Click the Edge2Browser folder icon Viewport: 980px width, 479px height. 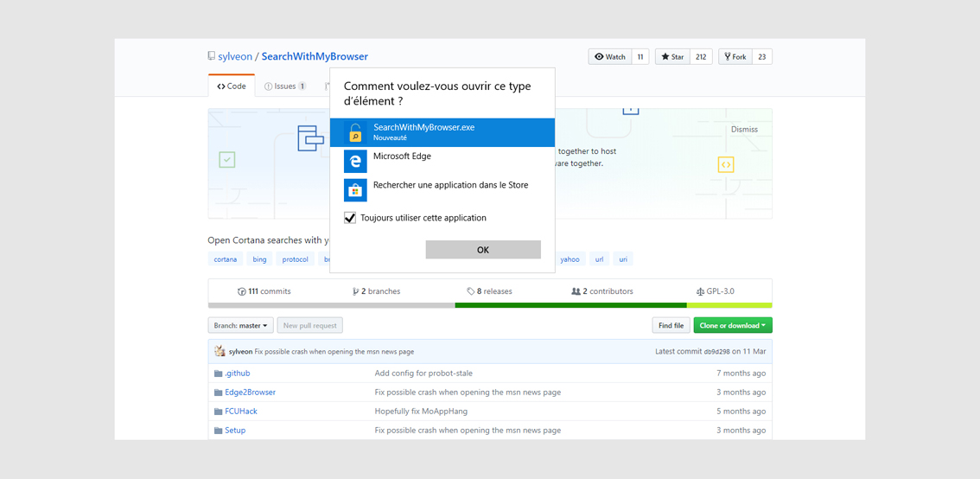pyautogui.click(x=218, y=392)
